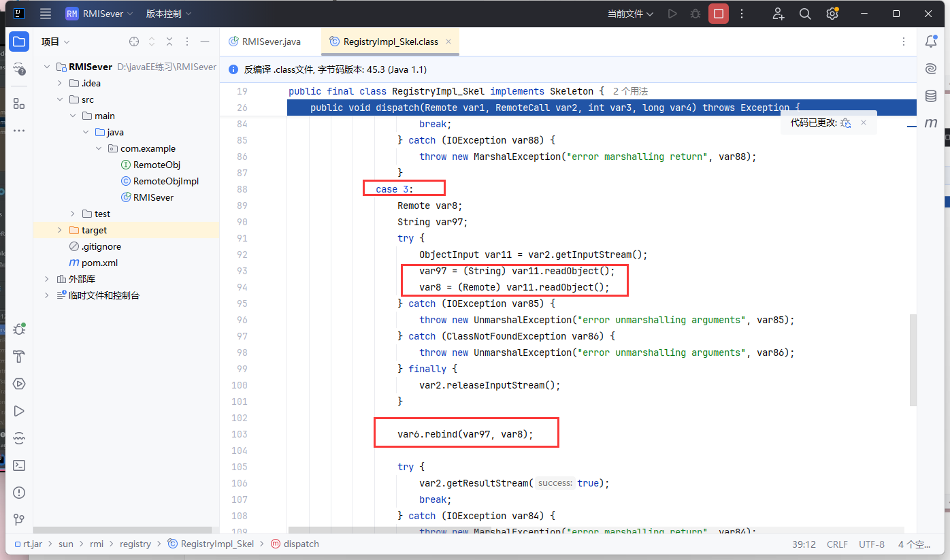Open the Debug tool window
This screenshot has width=950, height=560.
pos(19,329)
